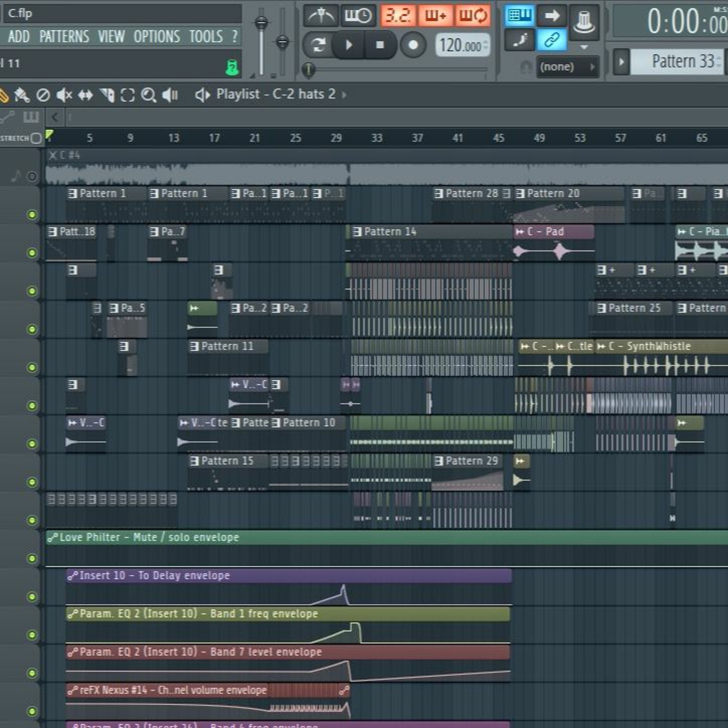Click the green hint help icon
The height and width of the screenshot is (728, 728).
[x=232, y=68]
